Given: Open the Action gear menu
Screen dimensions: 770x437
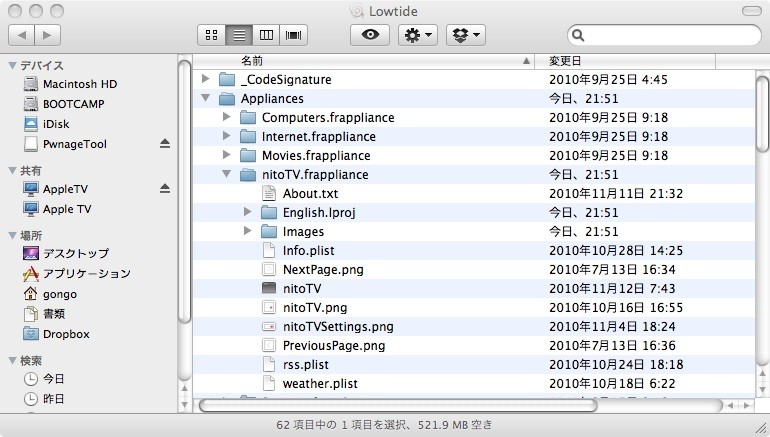Looking at the screenshot, I should point(417,35).
